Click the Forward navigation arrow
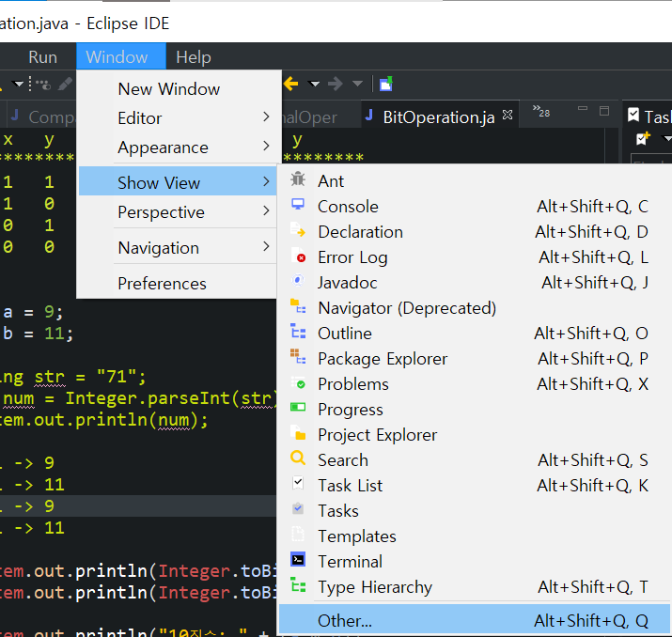The image size is (672, 637). click(336, 84)
